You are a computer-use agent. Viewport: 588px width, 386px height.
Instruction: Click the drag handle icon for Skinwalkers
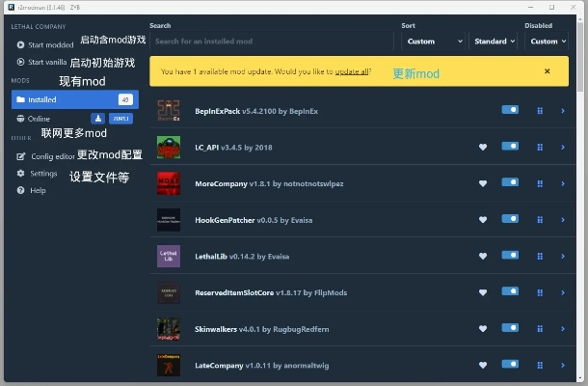coord(540,329)
